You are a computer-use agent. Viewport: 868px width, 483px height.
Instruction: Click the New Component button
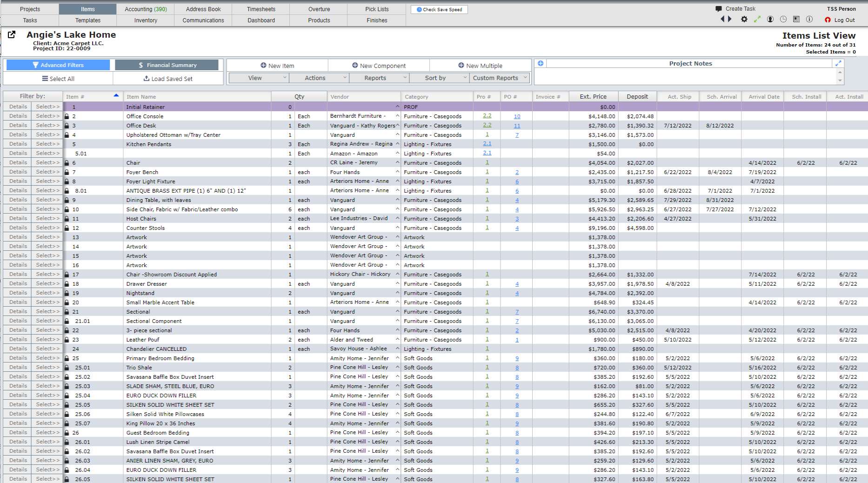(x=379, y=66)
